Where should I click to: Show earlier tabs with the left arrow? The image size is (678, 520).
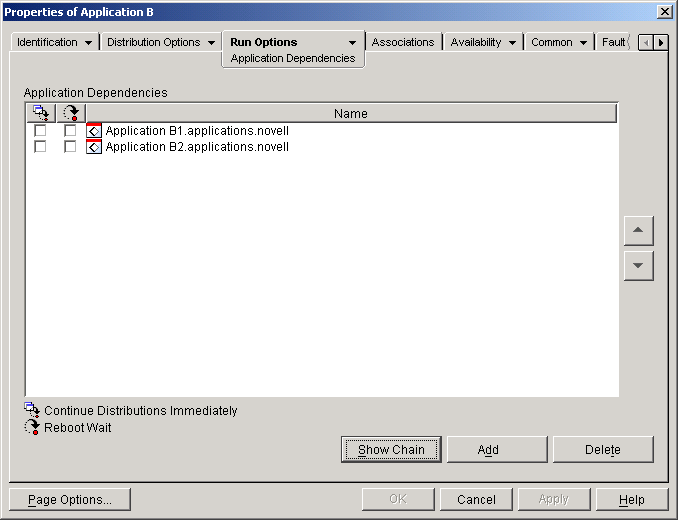pos(646,42)
